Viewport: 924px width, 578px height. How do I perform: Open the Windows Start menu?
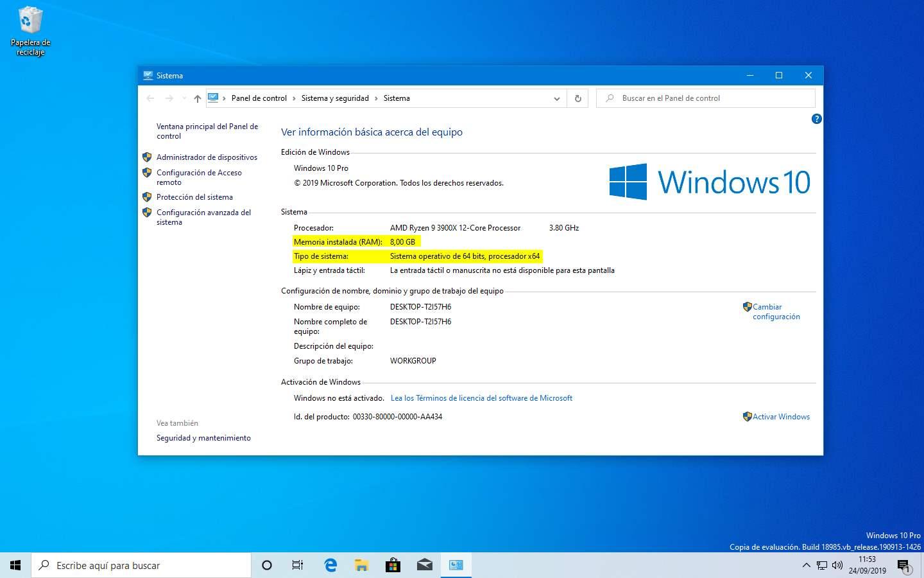15,565
